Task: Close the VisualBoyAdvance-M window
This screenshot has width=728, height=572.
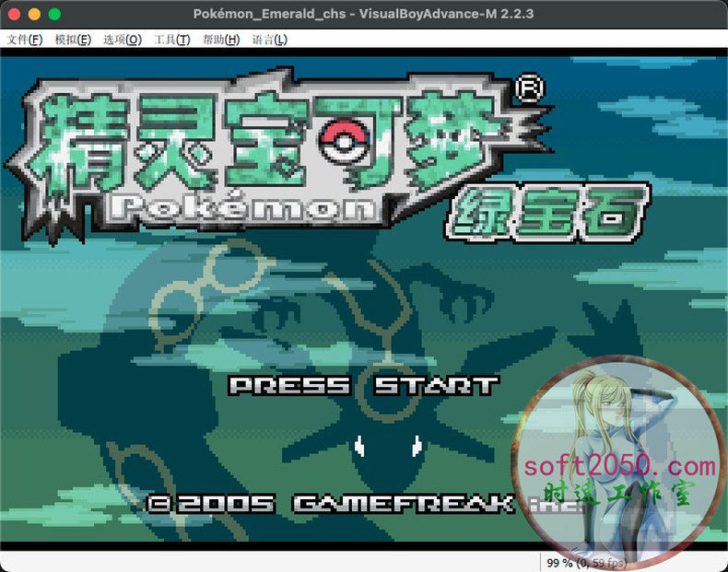Action: tap(14, 14)
